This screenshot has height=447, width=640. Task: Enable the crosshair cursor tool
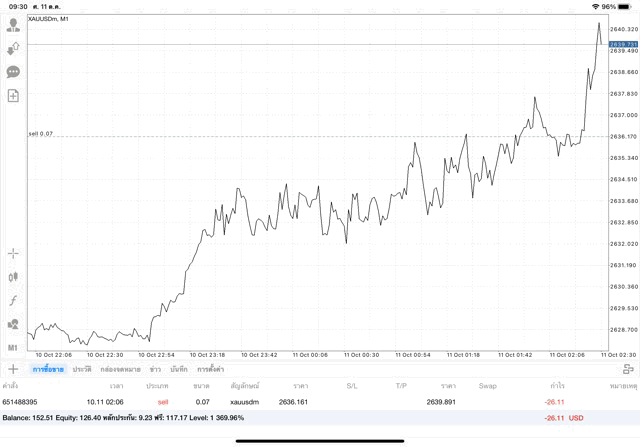(x=13, y=254)
